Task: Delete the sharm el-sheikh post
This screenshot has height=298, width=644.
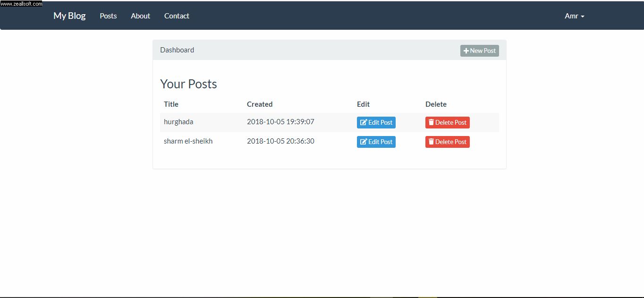Action: [448, 142]
